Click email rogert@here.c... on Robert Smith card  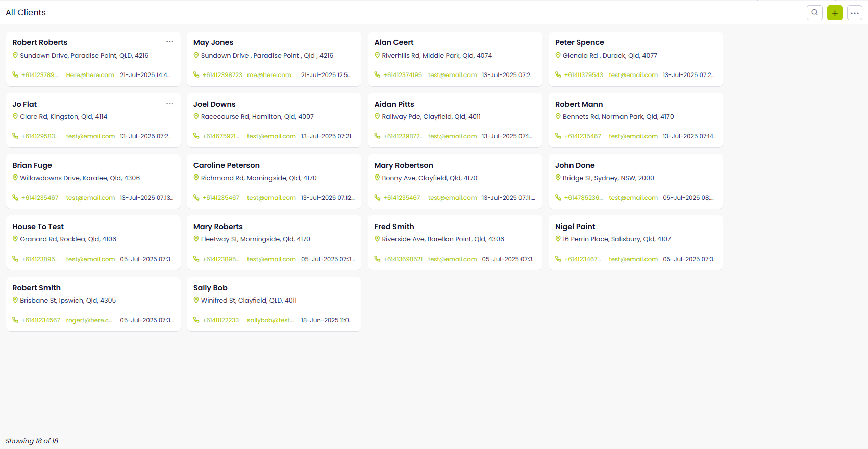(x=89, y=320)
